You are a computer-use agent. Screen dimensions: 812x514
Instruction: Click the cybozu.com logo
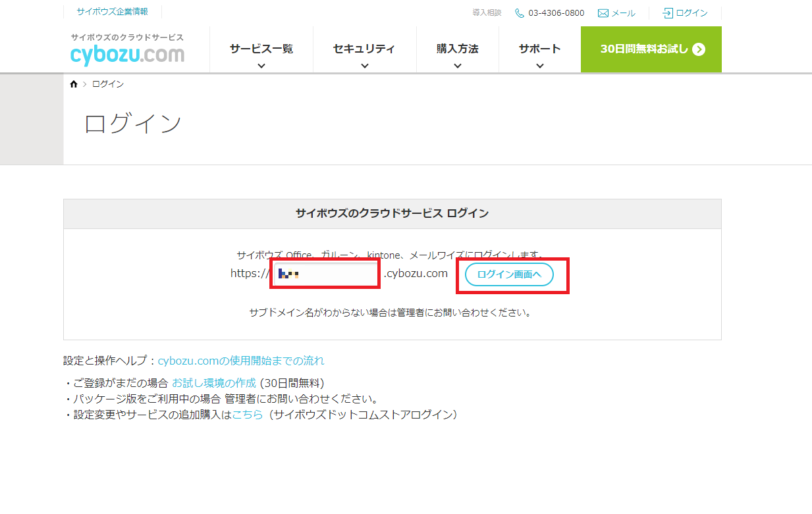[126, 55]
